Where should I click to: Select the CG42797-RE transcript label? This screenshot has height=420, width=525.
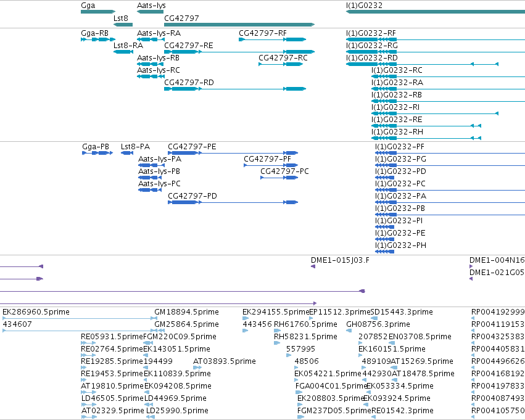point(189,46)
